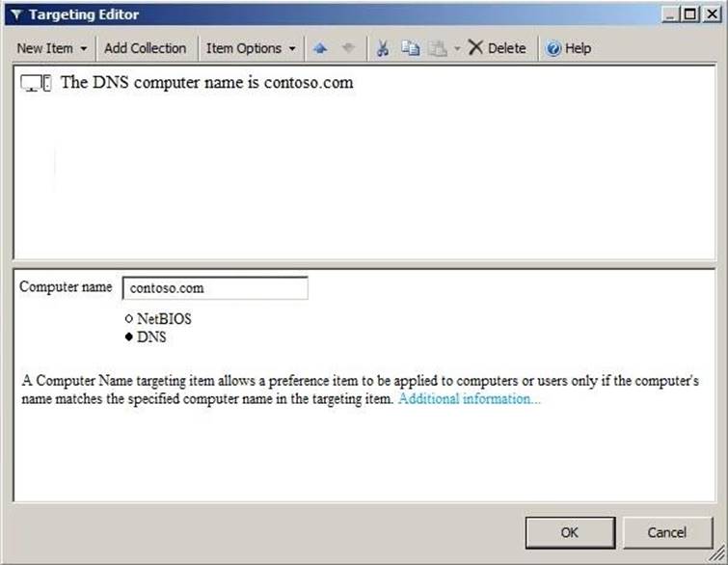The image size is (728, 565).
Task: Click the funnel icon in title bar
Action: click(x=15, y=14)
